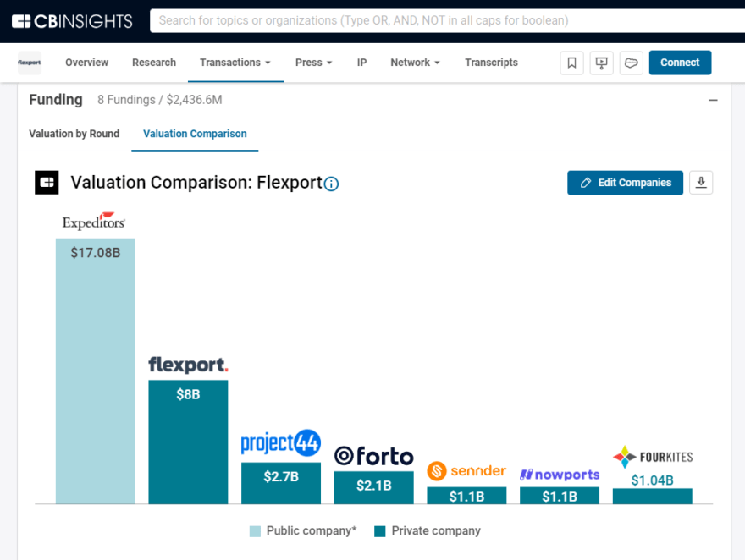The width and height of the screenshot is (745, 560).
Task: Click the Salesforce cloud integration icon
Action: [631, 63]
